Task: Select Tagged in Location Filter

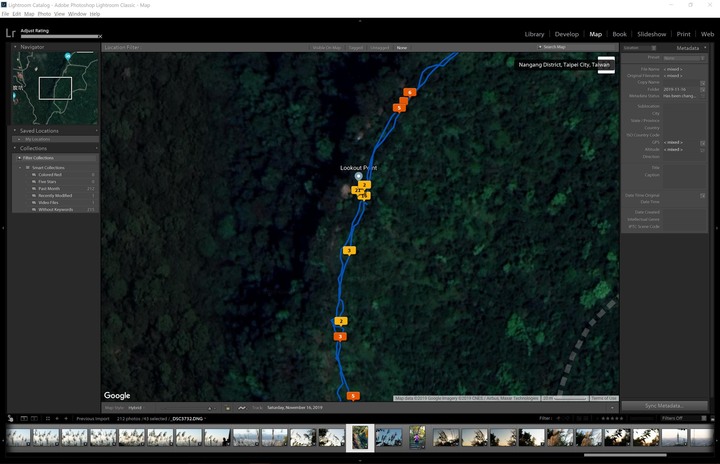Action: point(355,48)
